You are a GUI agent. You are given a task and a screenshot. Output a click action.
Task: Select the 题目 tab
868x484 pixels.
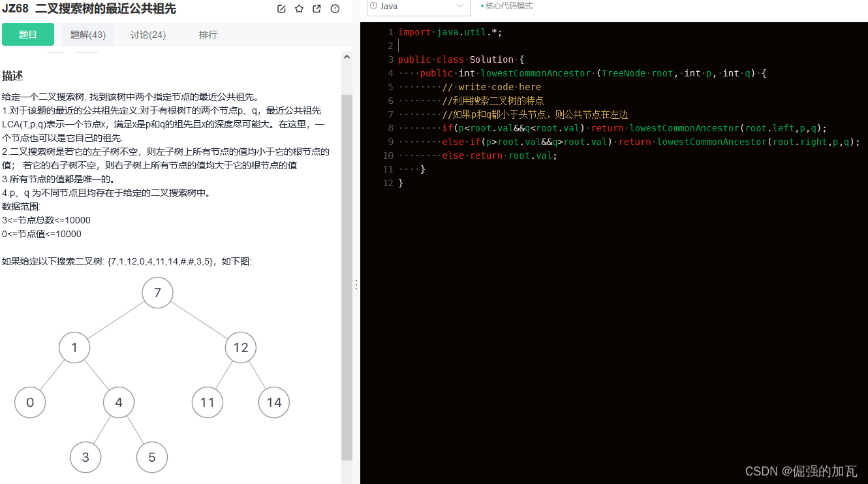tap(28, 35)
